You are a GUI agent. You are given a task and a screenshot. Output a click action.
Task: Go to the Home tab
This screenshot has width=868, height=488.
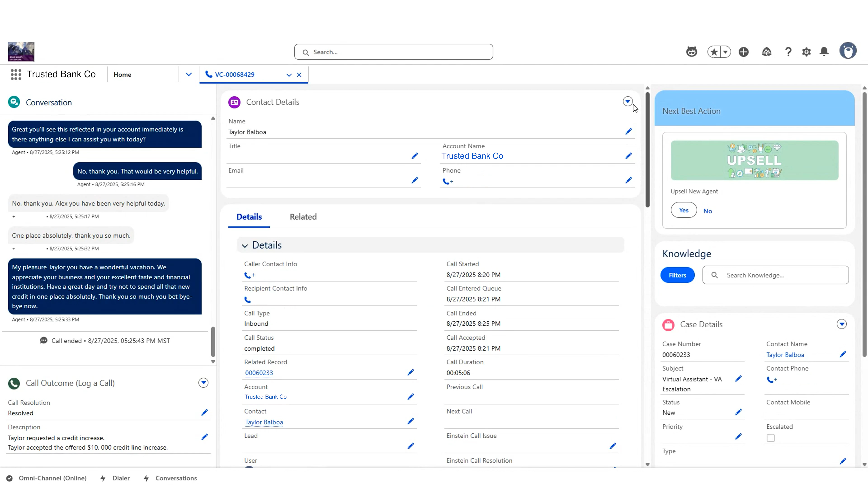(x=122, y=74)
